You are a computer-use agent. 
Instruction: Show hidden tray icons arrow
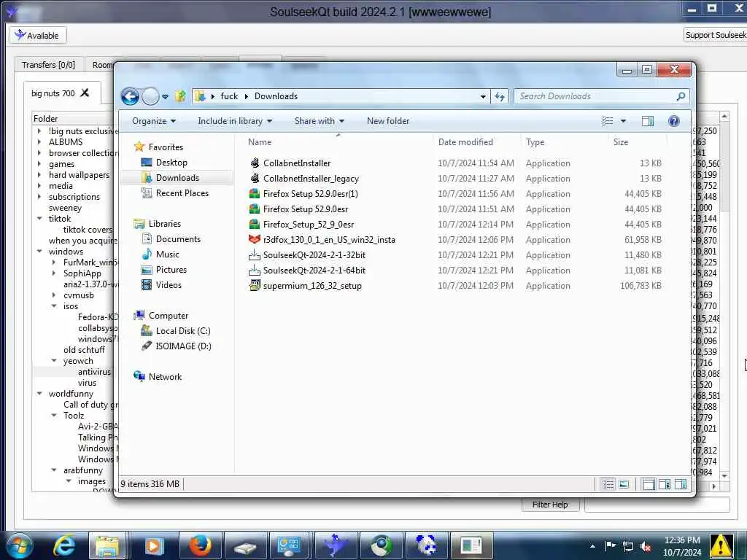pyautogui.click(x=592, y=546)
